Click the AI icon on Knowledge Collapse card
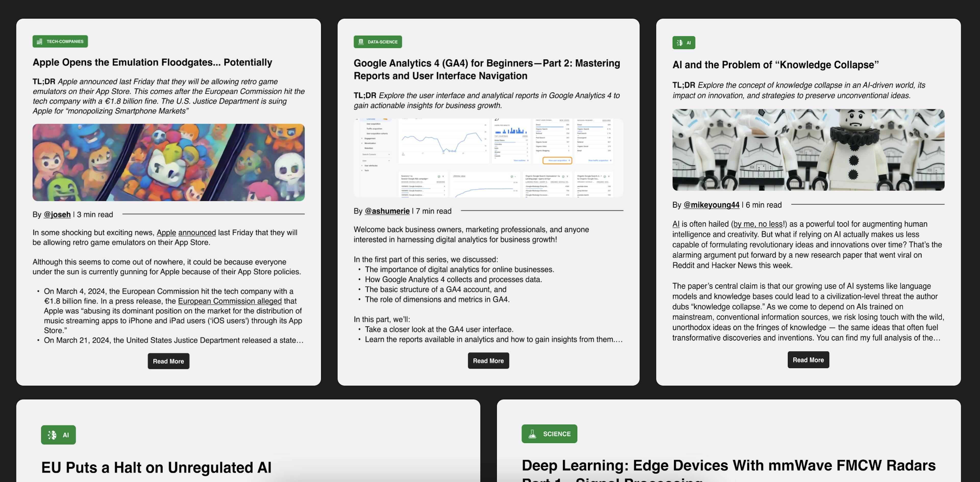980x482 pixels. [679, 43]
